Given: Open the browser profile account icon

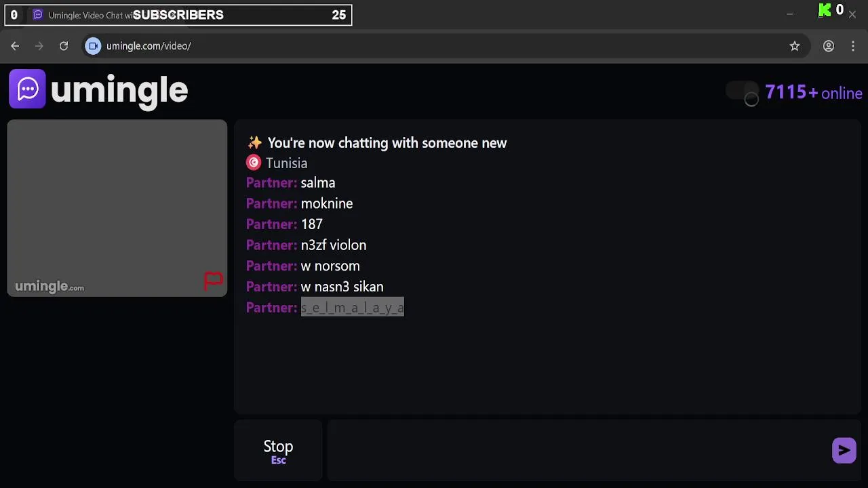Looking at the screenshot, I should 829,46.
